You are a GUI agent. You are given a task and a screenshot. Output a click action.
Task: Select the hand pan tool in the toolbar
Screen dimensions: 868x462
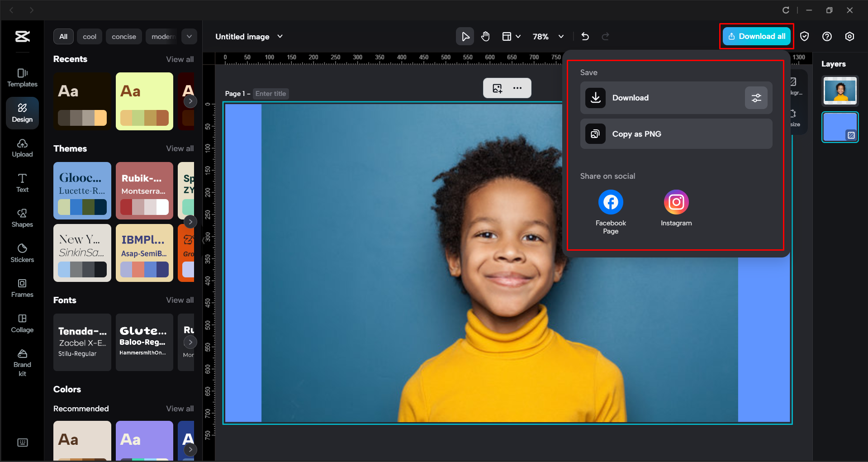pyautogui.click(x=485, y=36)
